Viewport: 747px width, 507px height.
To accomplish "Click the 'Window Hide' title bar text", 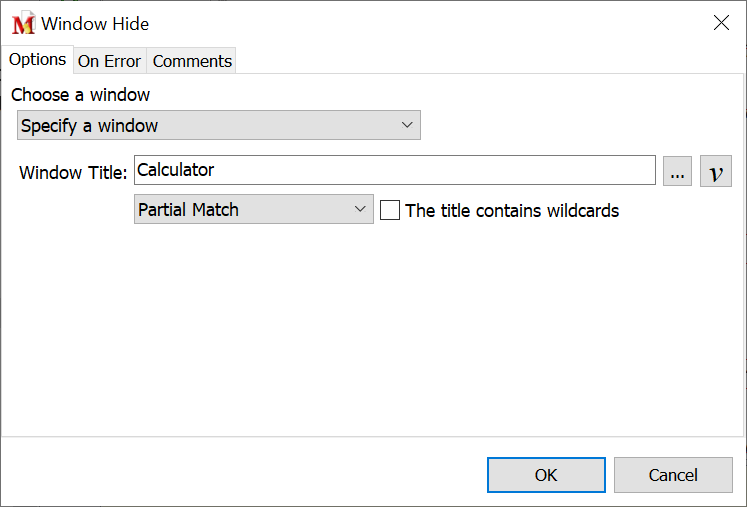I will click(x=95, y=23).
